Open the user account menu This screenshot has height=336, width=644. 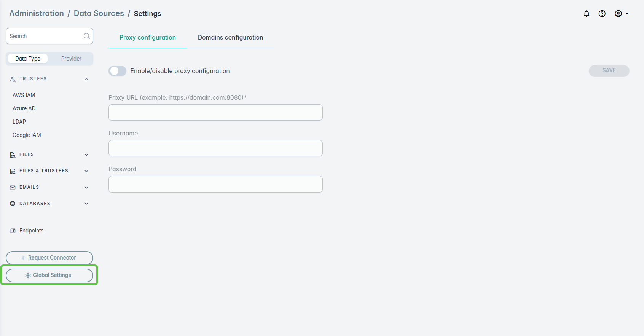[621, 14]
